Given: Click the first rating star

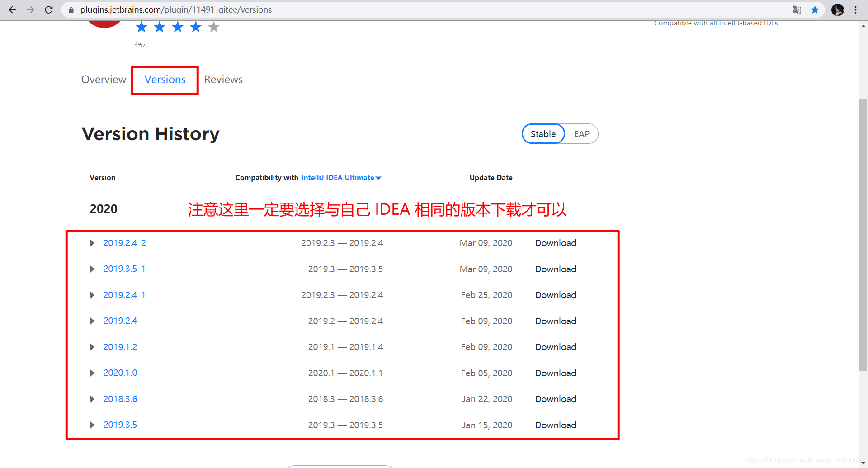Looking at the screenshot, I should [x=142, y=27].
